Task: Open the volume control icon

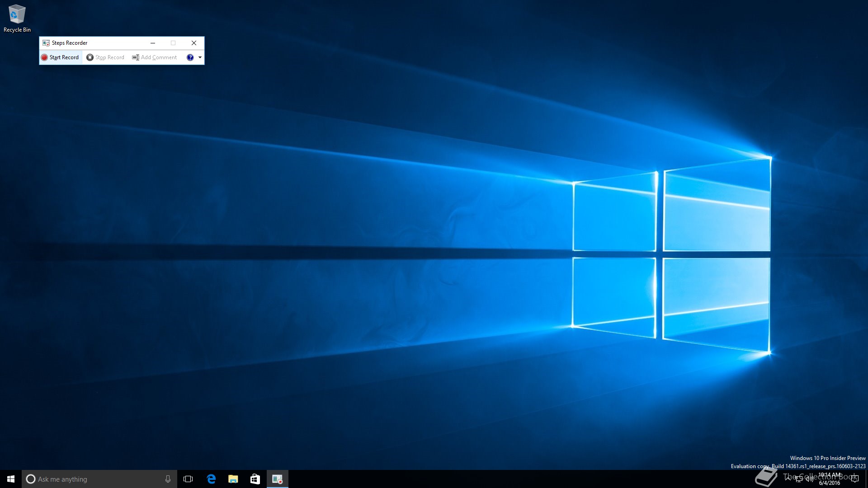Action: 809,479
